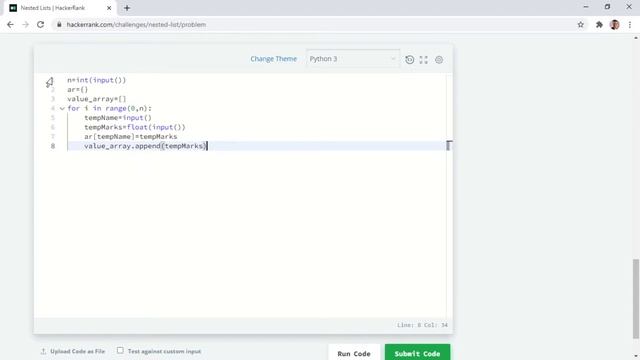Open editor settings gear
The height and width of the screenshot is (360, 640).
(439, 60)
